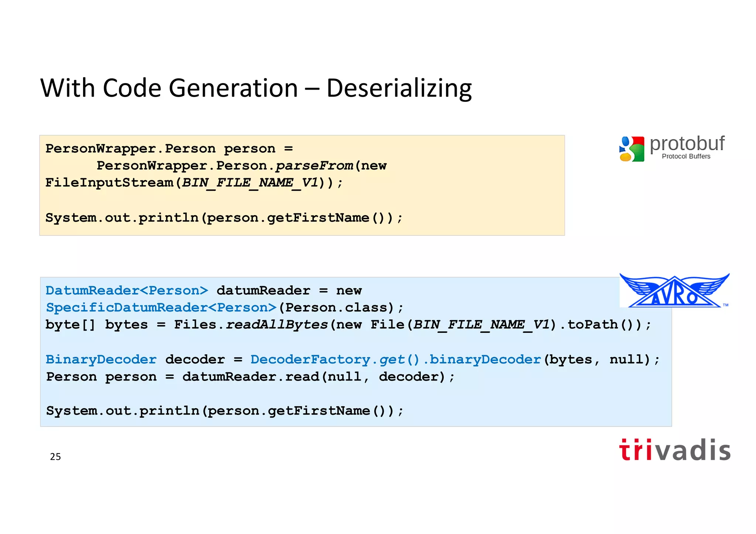Click the slide title 'With Code Generation – Deserializing'
The image size is (756, 534).
pyautogui.click(x=256, y=88)
